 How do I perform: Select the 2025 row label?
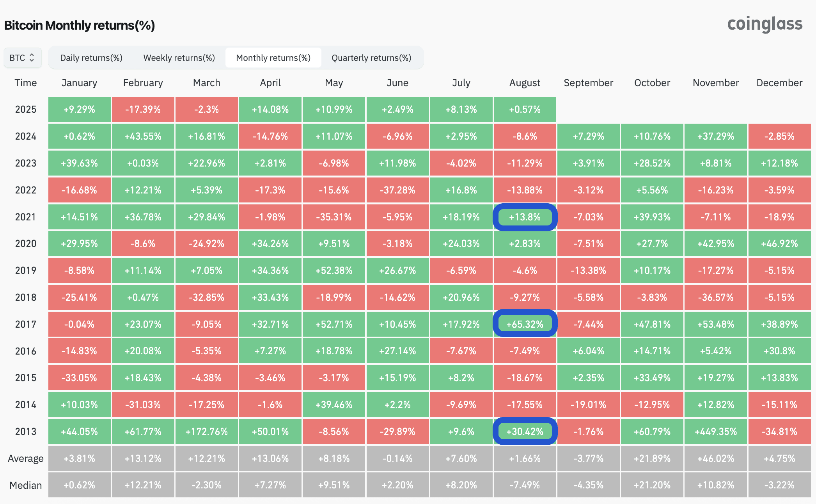[x=26, y=109]
